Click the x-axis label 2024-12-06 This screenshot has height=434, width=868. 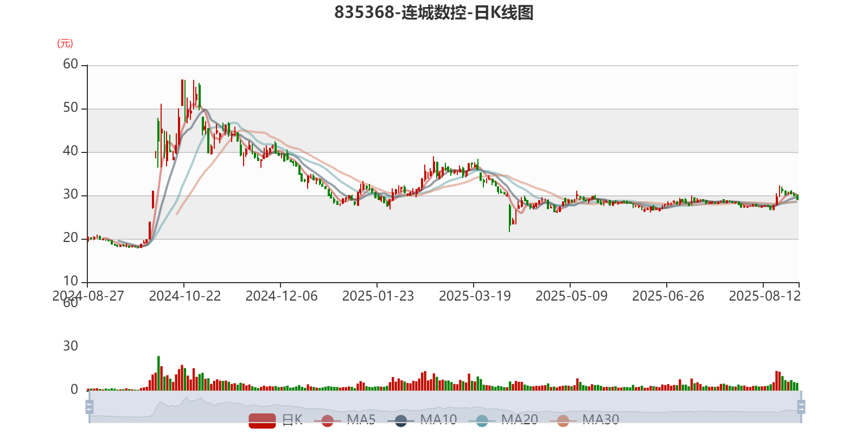282,296
